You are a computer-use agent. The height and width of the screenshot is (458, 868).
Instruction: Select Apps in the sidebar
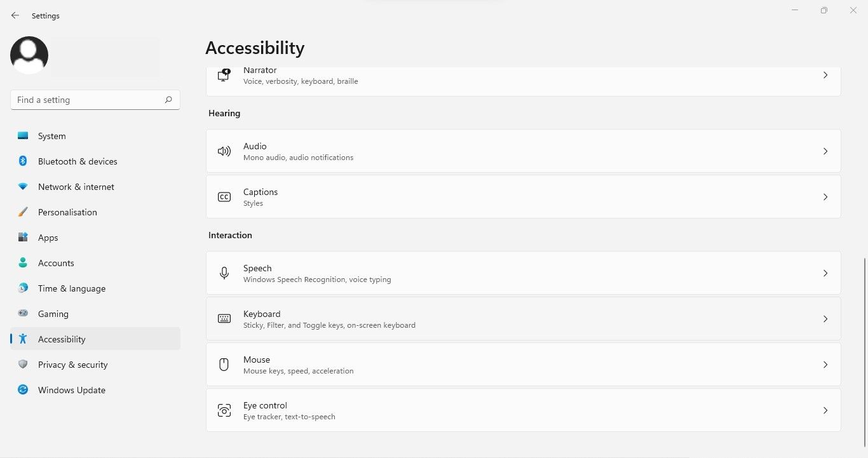click(95, 238)
